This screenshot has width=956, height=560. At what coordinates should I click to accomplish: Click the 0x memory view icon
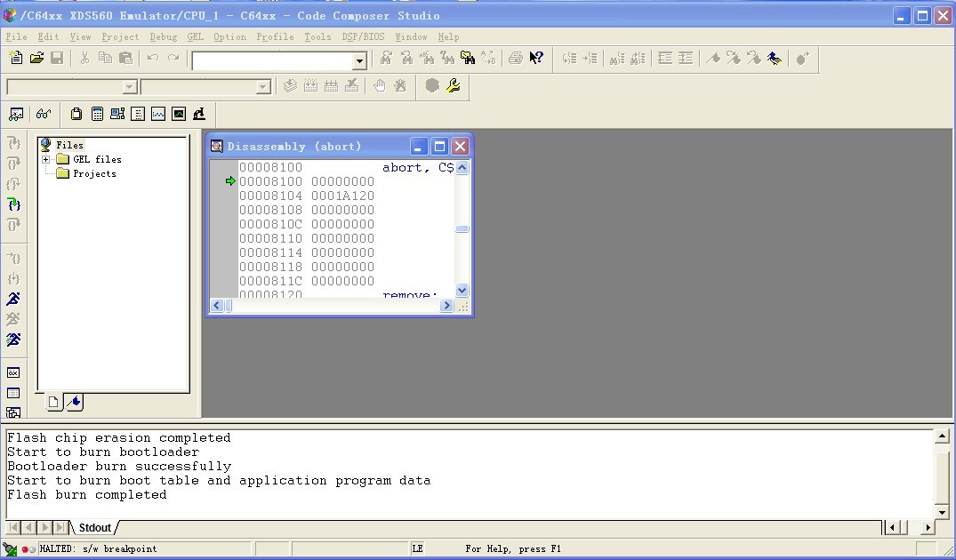click(x=13, y=372)
